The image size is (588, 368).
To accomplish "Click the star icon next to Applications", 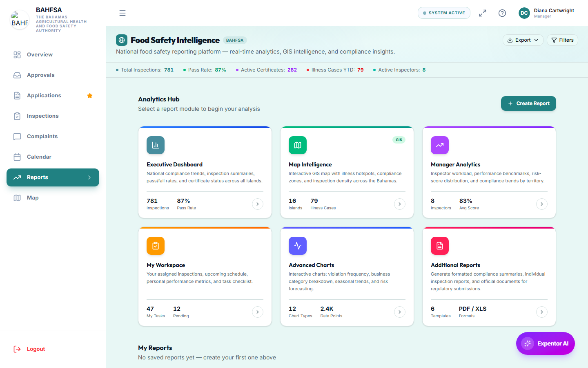I will 90,96.
